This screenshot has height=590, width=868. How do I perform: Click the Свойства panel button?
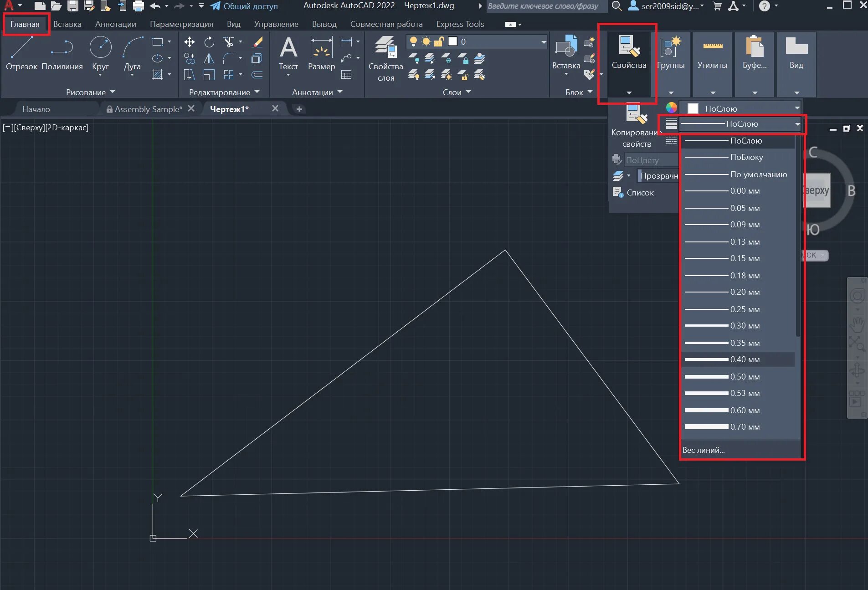point(629,64)
